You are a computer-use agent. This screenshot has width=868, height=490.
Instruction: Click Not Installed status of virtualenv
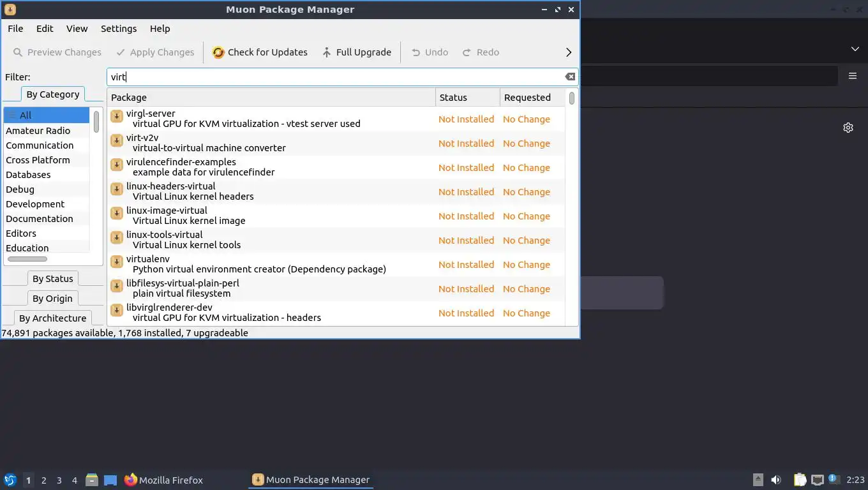(466, 265)
